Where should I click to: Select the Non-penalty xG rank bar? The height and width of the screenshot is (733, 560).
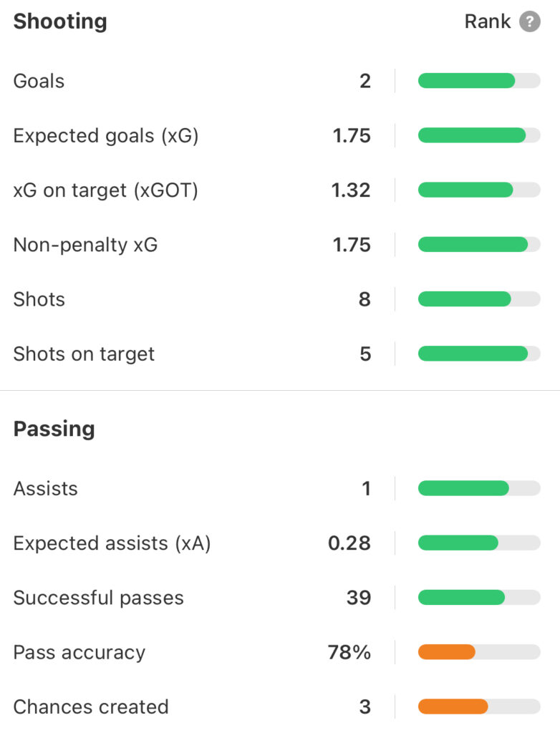point(479,245)
